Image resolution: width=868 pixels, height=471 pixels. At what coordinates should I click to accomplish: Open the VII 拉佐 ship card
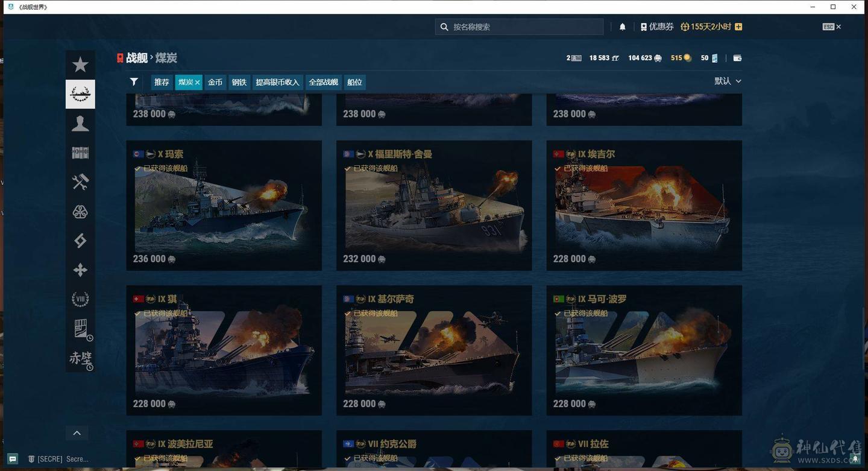(x=644, y=449)
